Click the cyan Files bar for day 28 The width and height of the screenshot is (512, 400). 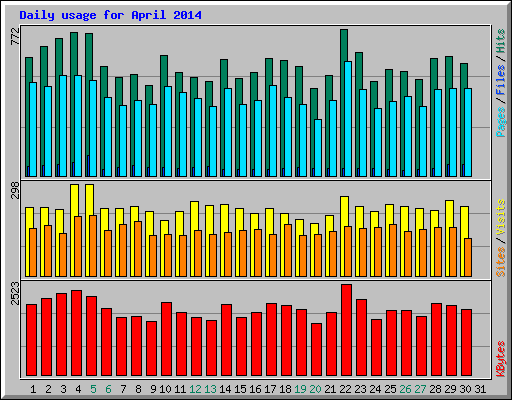click(x=438, y=133)
